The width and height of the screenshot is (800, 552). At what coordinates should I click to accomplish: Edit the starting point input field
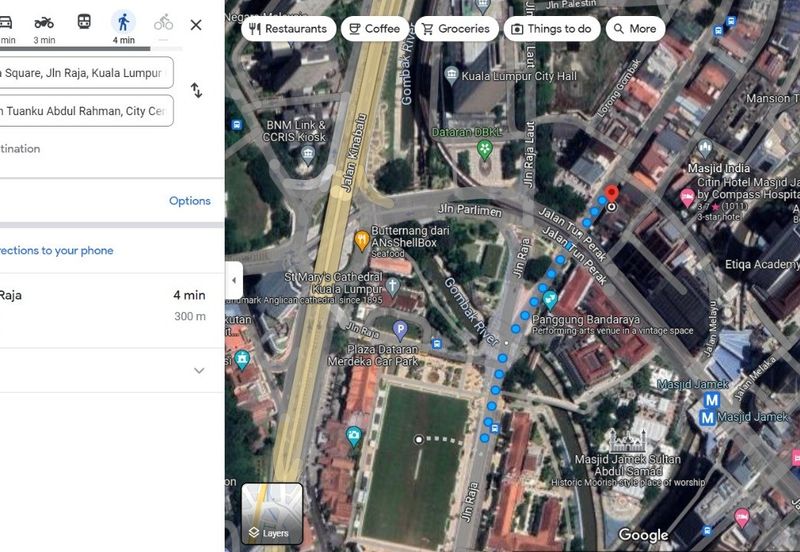tap(86, 72)
